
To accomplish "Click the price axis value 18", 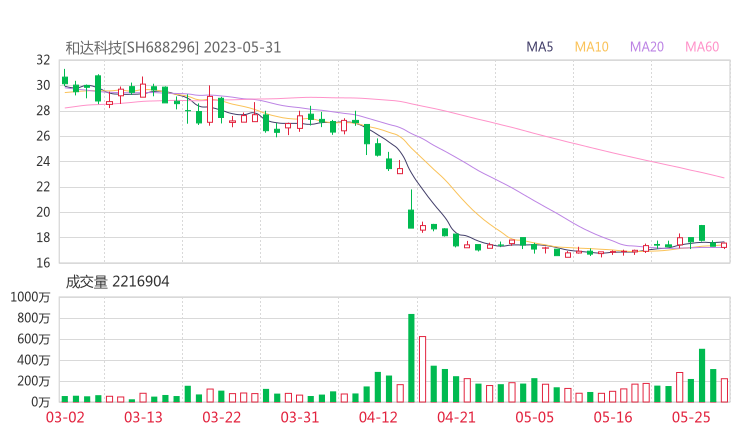I will pos(43,237).
